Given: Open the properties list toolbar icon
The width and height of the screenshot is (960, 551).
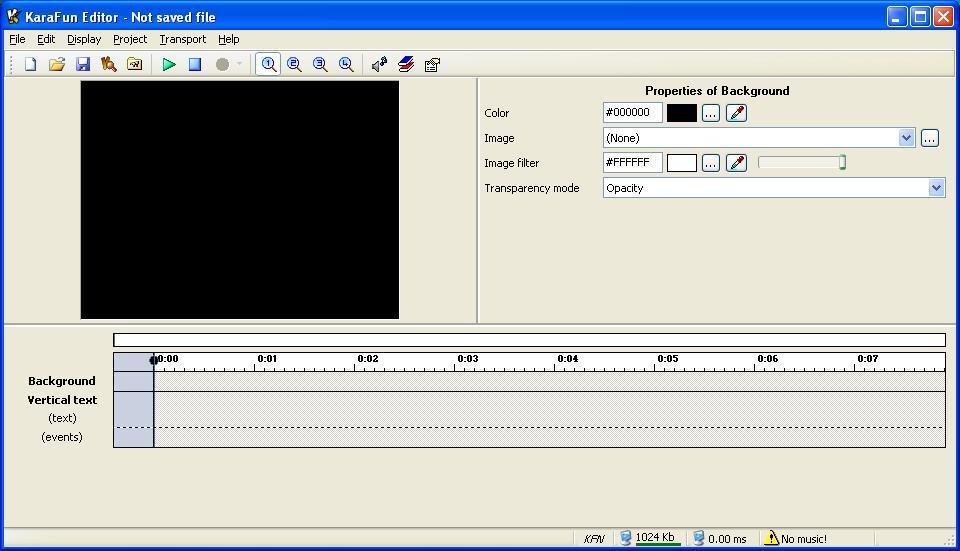Looking at the screenshot, I should point(432,64).
